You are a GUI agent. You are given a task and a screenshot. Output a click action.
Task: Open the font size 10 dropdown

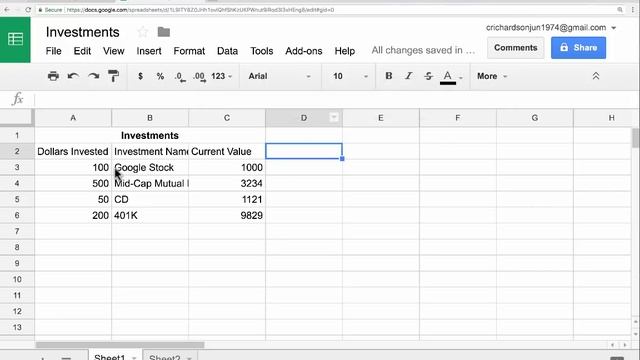click(350, 76)
